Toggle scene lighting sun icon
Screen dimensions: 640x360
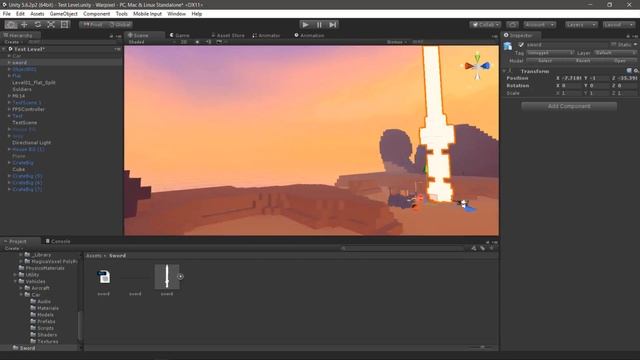tap(197, 42)
